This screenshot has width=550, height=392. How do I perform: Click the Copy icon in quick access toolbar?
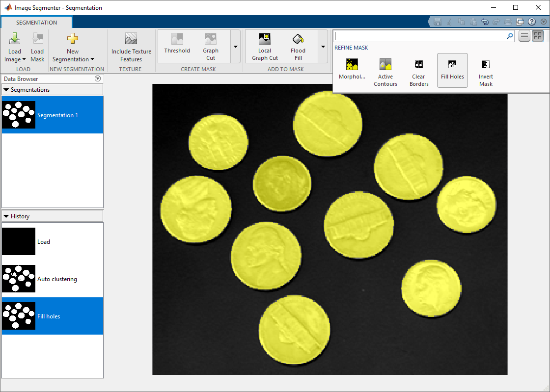(x=461, y=22)
